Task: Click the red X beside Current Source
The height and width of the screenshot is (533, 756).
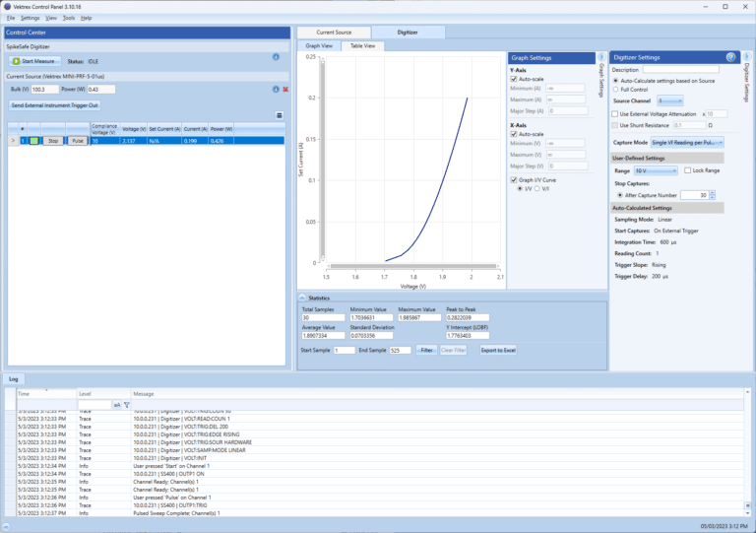Action: coord(285,90)
